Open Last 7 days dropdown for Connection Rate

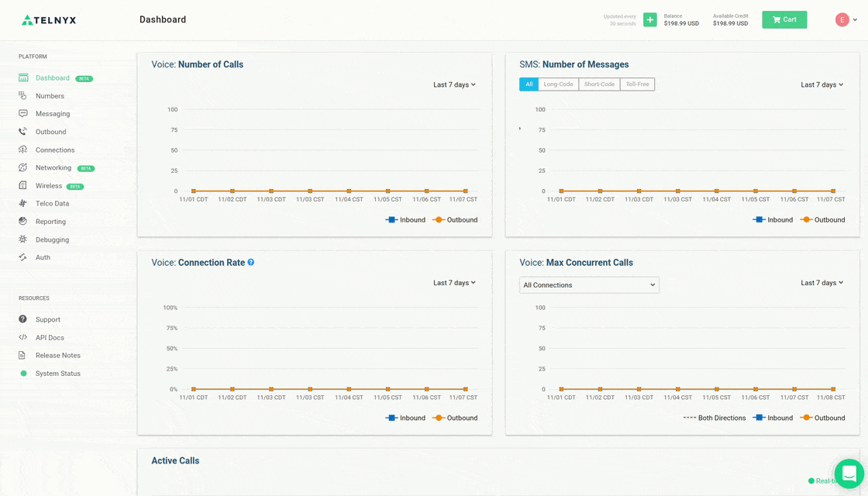coord(454,283)
